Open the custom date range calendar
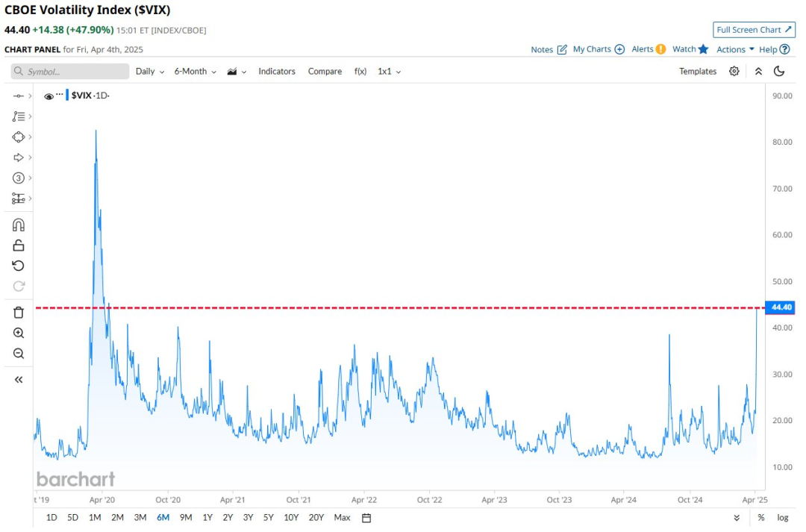The height and width of the screenshot is (532, 806). (366, 518)
